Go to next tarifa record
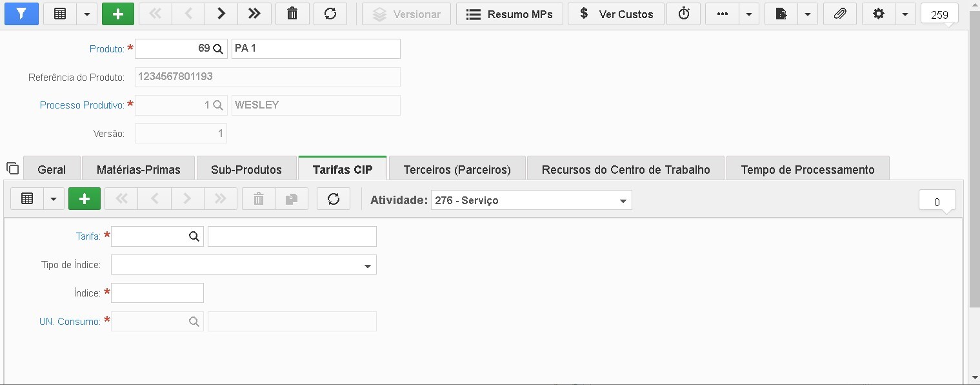Image resolution: width=980 pixels, height=385 pixels. point(187,199)
